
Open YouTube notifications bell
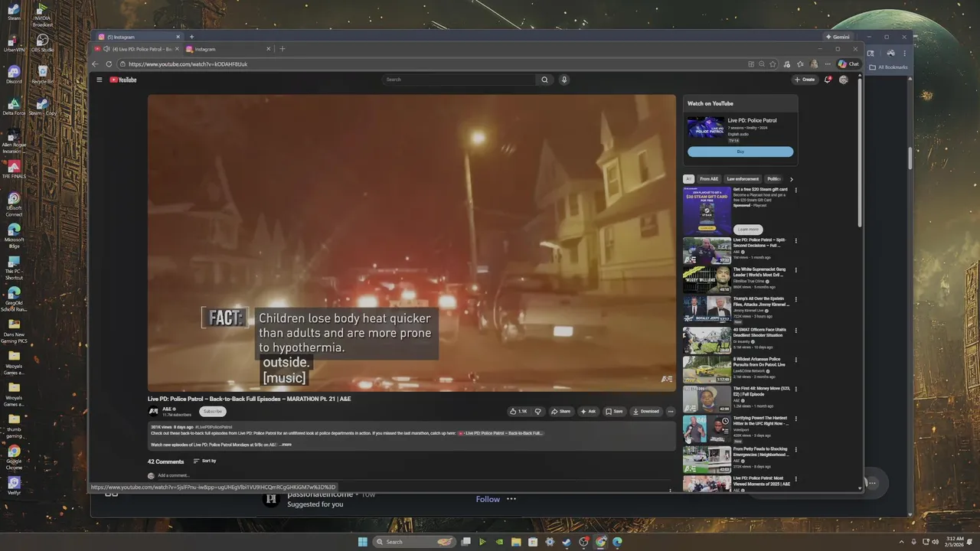click(x=828, y=80)
